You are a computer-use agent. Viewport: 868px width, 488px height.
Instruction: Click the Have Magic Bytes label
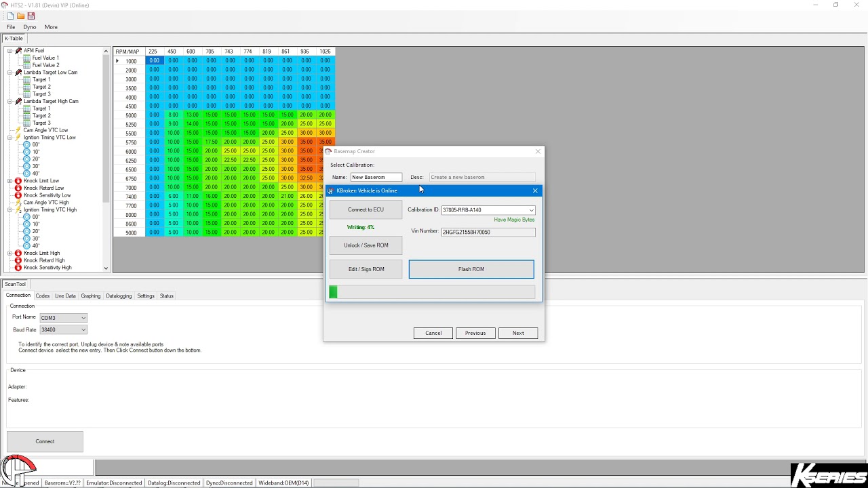(x=514, y=220)
